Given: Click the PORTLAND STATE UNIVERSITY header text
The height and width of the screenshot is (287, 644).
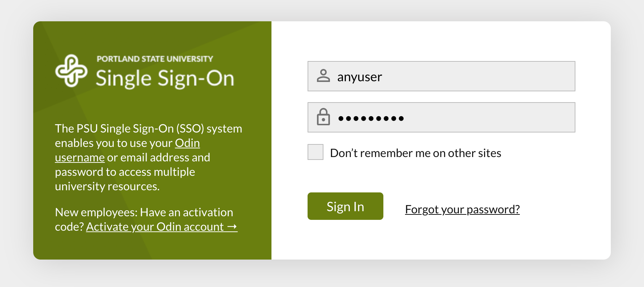Looking at the screenshot, I should point(155,59).
